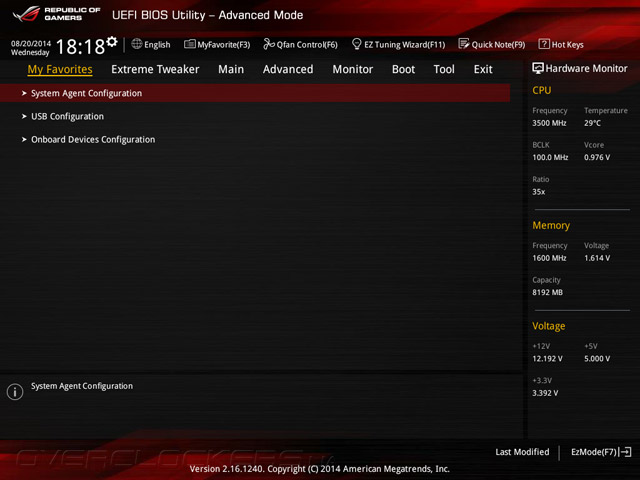The image size is (640, 480).
Task: Open the Advanced tab
Action: pos(288,69)
